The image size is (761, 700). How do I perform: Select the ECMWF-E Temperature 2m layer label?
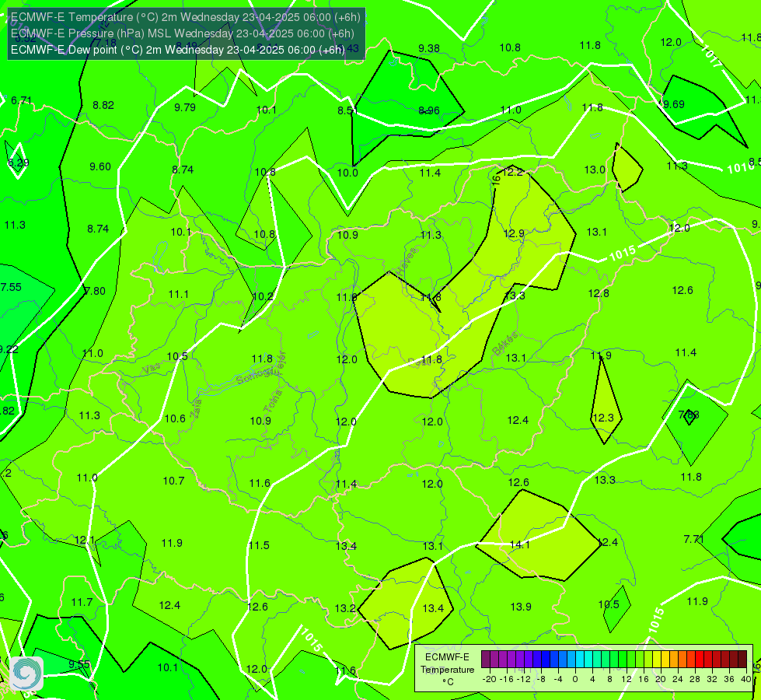pyautogui.click(x=186, y=17)
